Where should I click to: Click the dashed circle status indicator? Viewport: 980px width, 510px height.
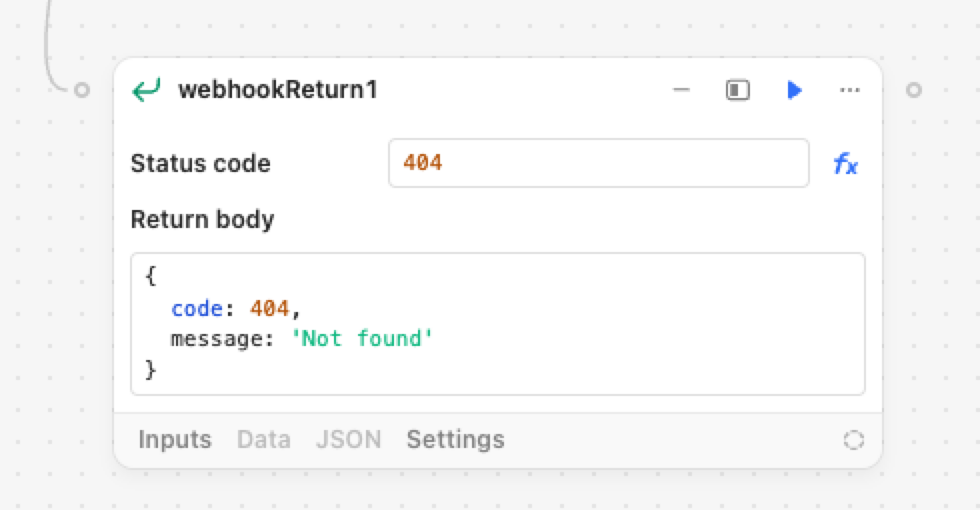click(x=854, y=440)
